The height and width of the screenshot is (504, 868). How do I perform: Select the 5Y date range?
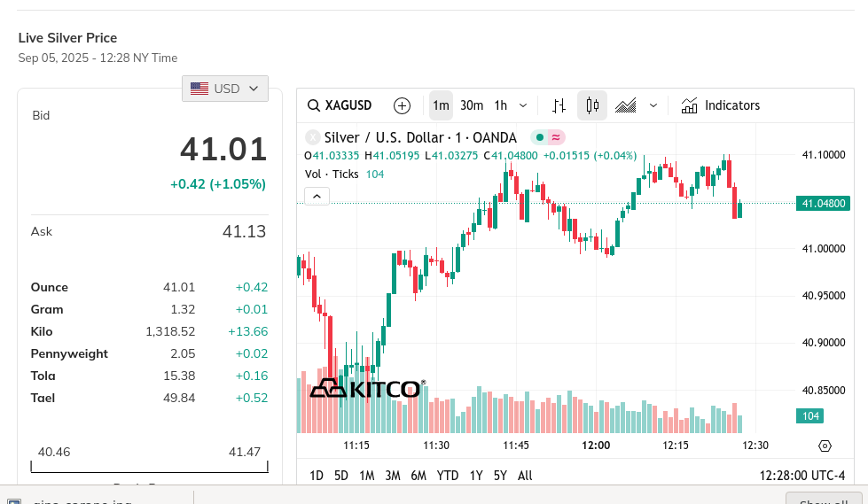point(500,476)
